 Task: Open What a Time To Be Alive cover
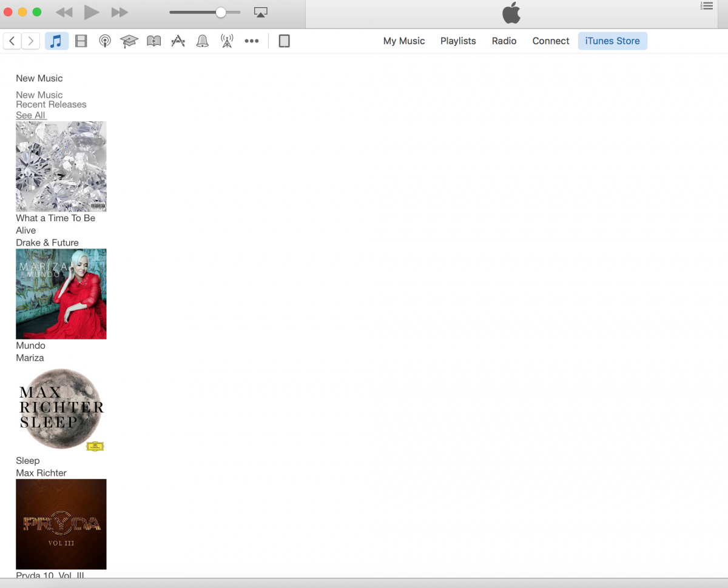(x=61, y=166)
